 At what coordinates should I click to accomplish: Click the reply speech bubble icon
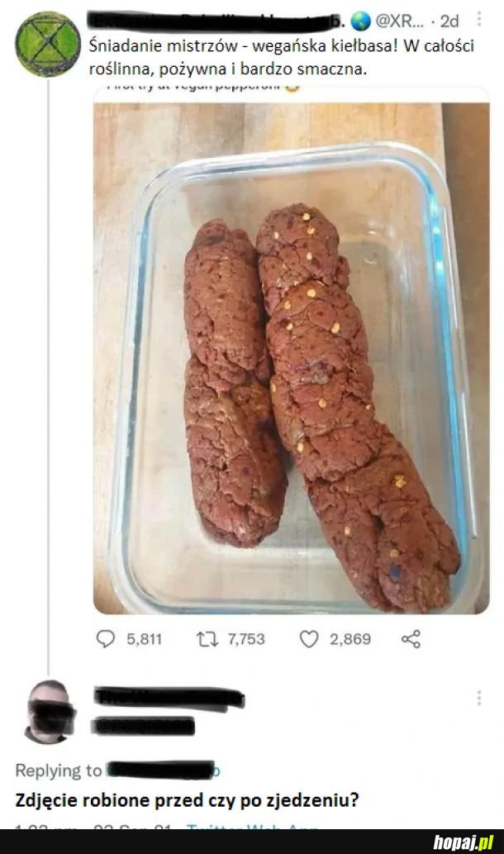point(106,639)
